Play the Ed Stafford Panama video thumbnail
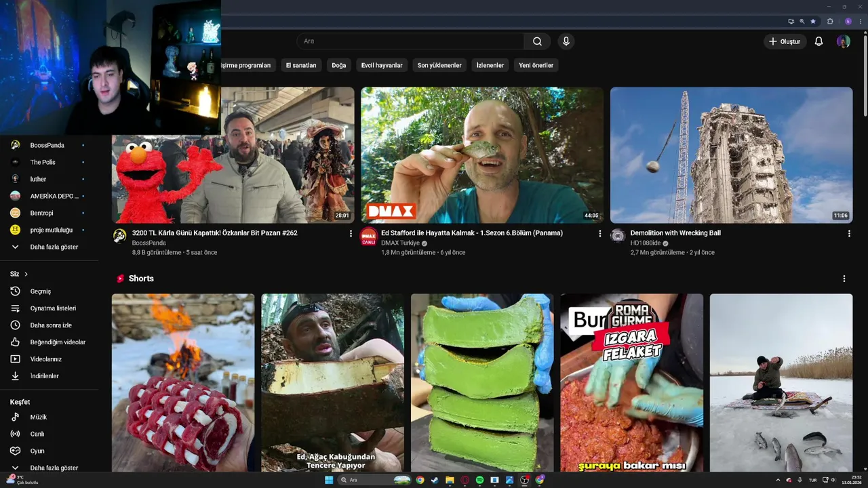The height and width of the screenshot is (488, 868). tap(482, 155)
